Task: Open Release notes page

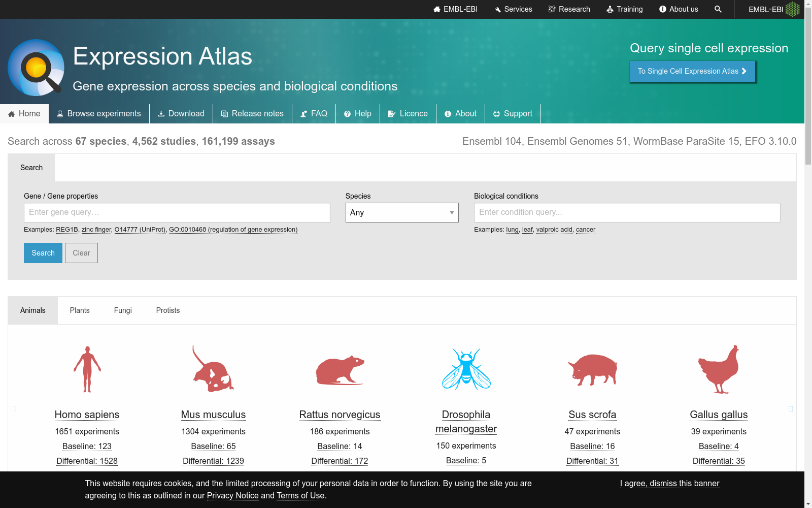Action: click(252, 114)
